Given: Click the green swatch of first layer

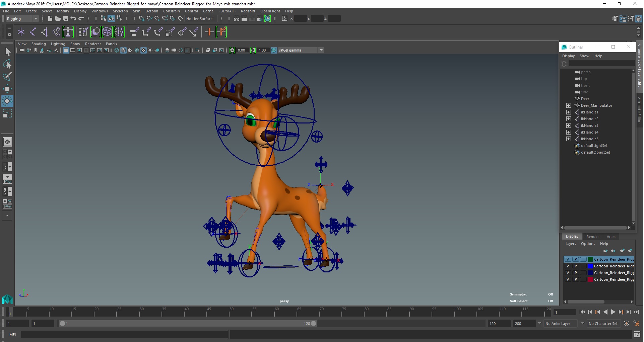Looking at the screenshot, I should 590,259.
